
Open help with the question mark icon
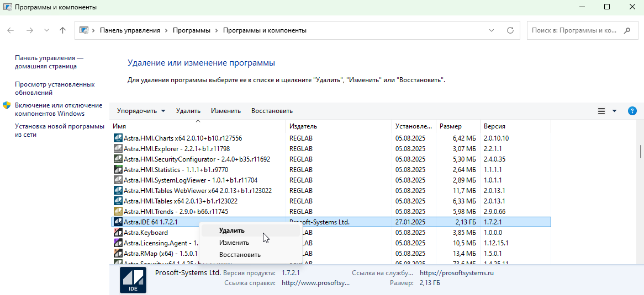(632, 111)
